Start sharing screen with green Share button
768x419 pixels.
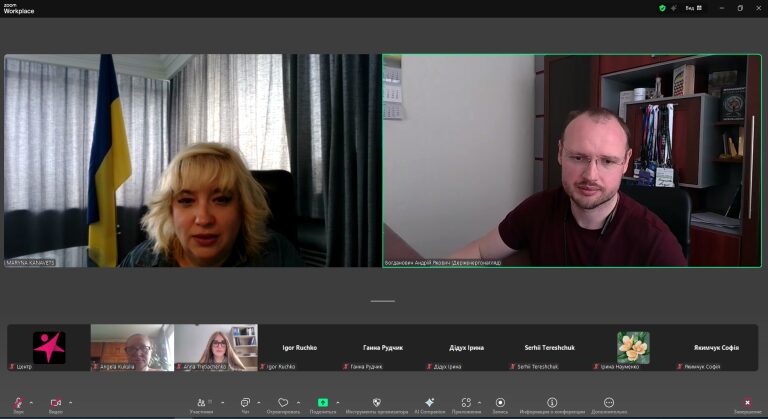click(x=323, y=402)
